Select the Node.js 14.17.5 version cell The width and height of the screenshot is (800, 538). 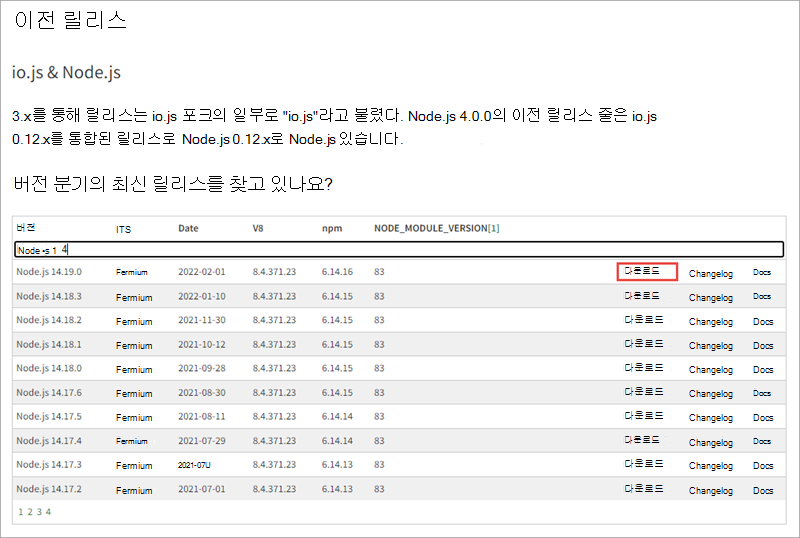49,417
